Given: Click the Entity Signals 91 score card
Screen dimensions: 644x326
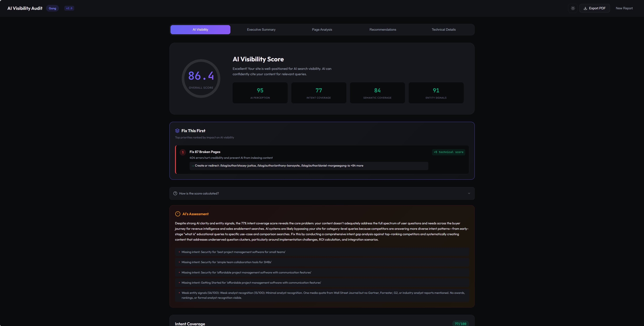Looking at the screenshot, I should tap(436, 93).
